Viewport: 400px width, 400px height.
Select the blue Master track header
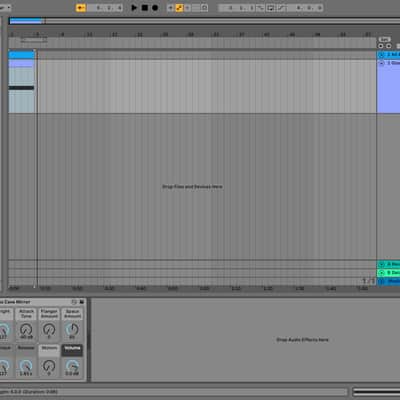coord(389,282)
